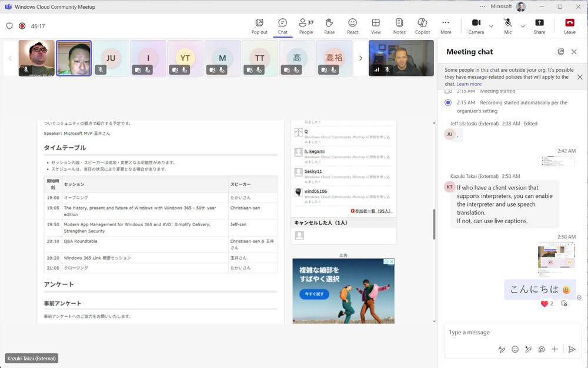Unmute the Mic
Screen dimensions: 588x368
(508, 26)
